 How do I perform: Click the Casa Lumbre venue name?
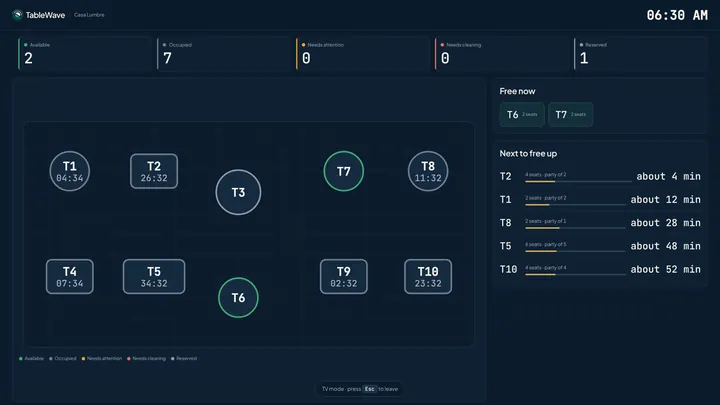click(x=89, y=15)
